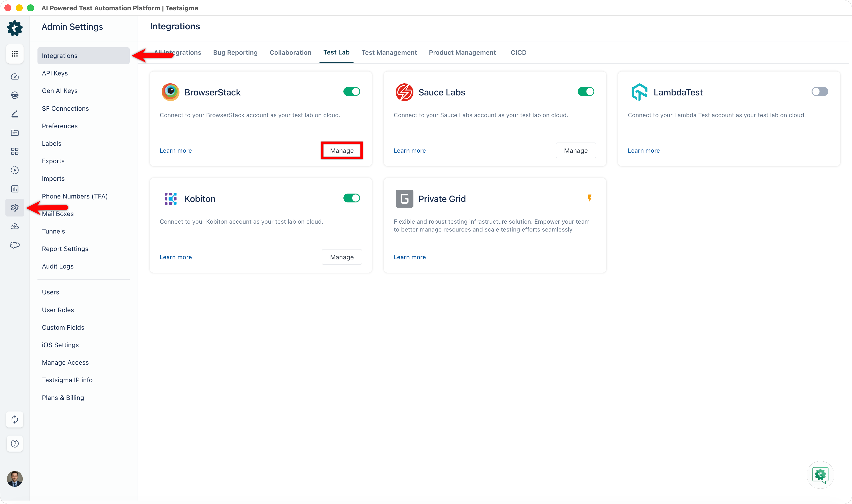Select the dashboard speedometer icon in sidebar
The width and height of the screenshot is (852, 504).
coord(15,76)
